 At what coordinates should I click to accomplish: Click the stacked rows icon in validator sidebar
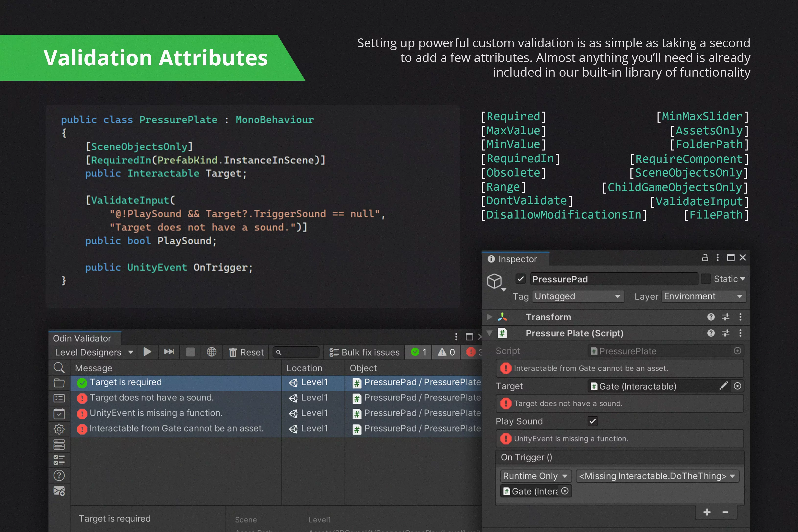point(59,444)
